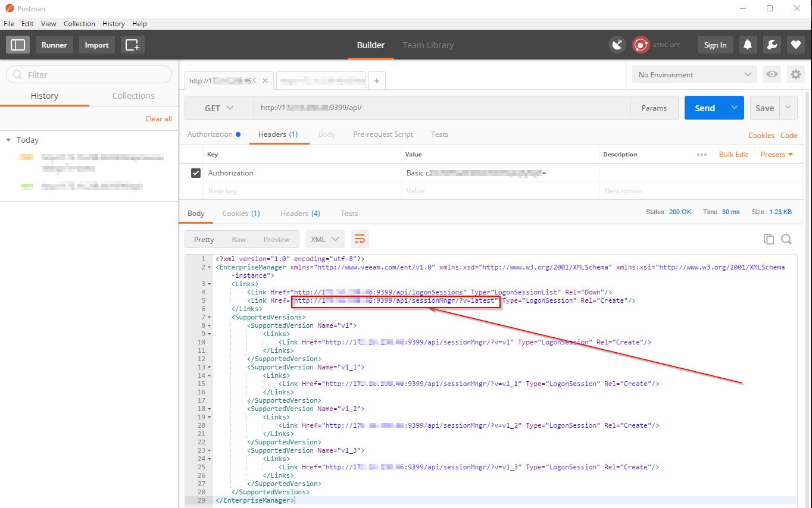Click the Import button

pyautogui.click(x=96, y=45)
